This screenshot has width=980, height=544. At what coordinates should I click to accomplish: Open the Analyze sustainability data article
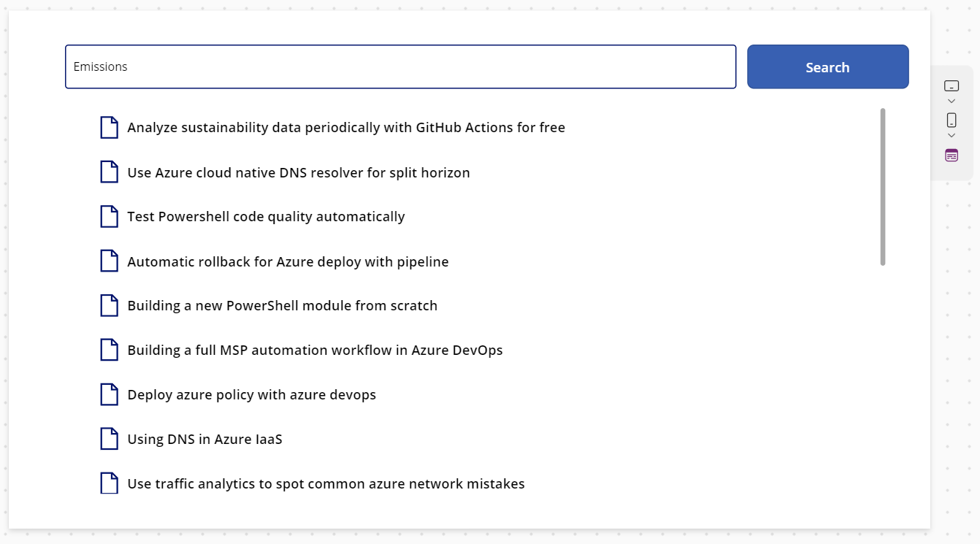click(346, 127)
